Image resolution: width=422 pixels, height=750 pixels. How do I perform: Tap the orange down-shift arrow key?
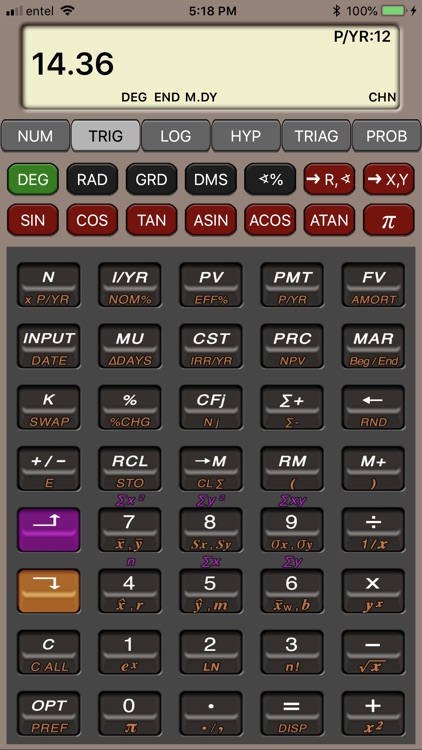pos(48,591)
